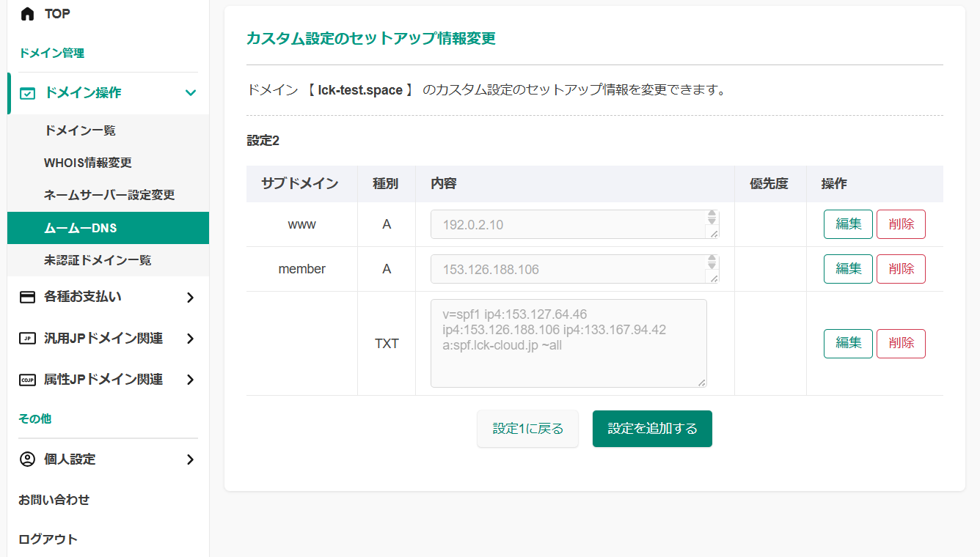Click the ドメイン管理 section label

[51, 54]
